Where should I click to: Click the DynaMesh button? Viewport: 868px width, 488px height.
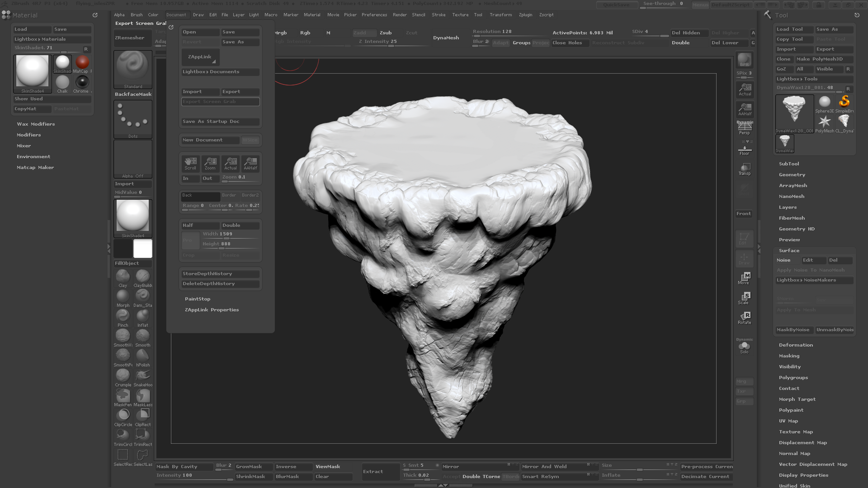point(446,38)
